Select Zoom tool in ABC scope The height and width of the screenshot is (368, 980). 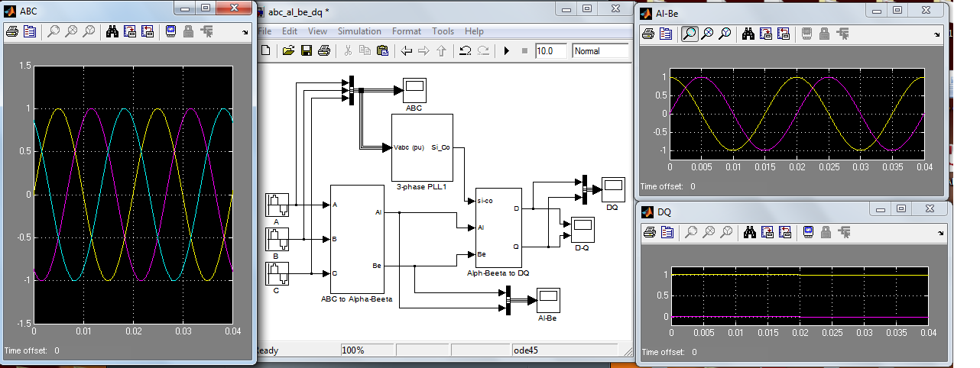click(x=53, y=32)
